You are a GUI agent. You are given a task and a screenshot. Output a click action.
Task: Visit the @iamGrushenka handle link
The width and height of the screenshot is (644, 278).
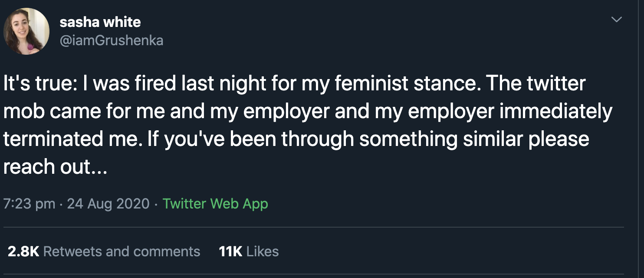click(x=112, y=40)
